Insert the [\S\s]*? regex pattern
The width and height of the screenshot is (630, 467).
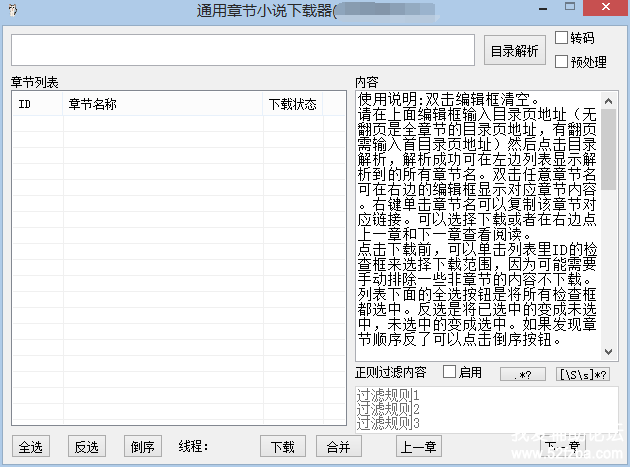click(x=581, y=373)
